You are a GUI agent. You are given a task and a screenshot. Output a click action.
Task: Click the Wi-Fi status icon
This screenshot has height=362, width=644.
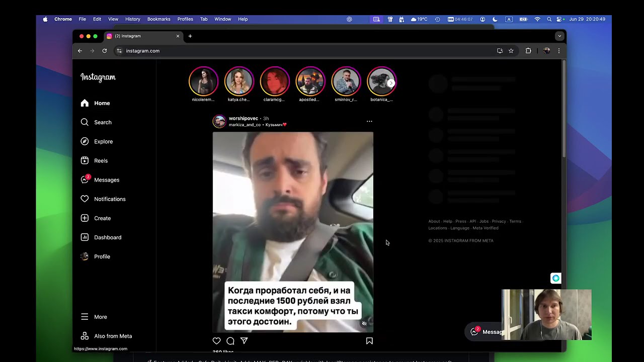pyautogui.click(x=537, y=19)
